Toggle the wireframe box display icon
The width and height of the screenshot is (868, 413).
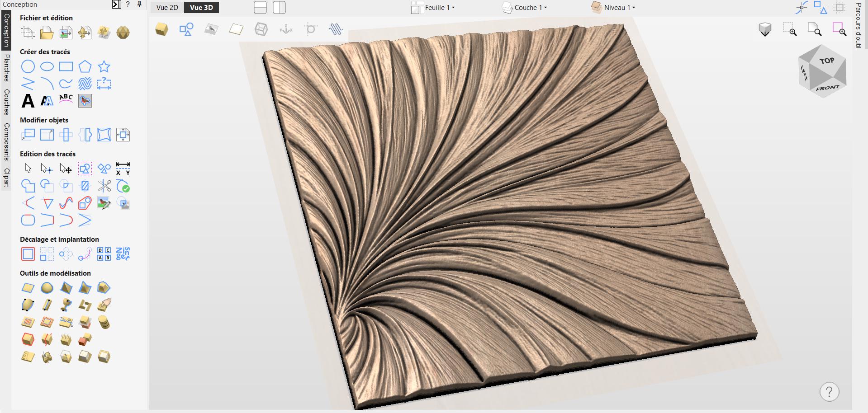261,29
